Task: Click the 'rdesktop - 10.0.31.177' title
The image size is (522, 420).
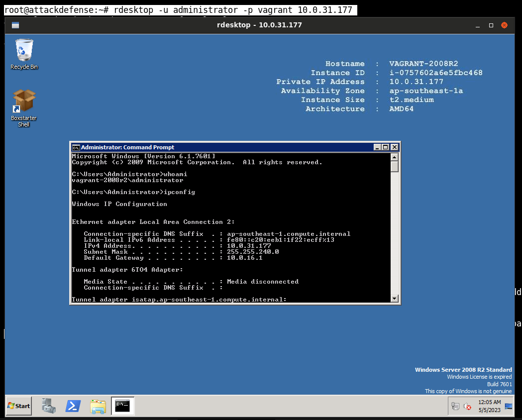Action: pos(259,25)
